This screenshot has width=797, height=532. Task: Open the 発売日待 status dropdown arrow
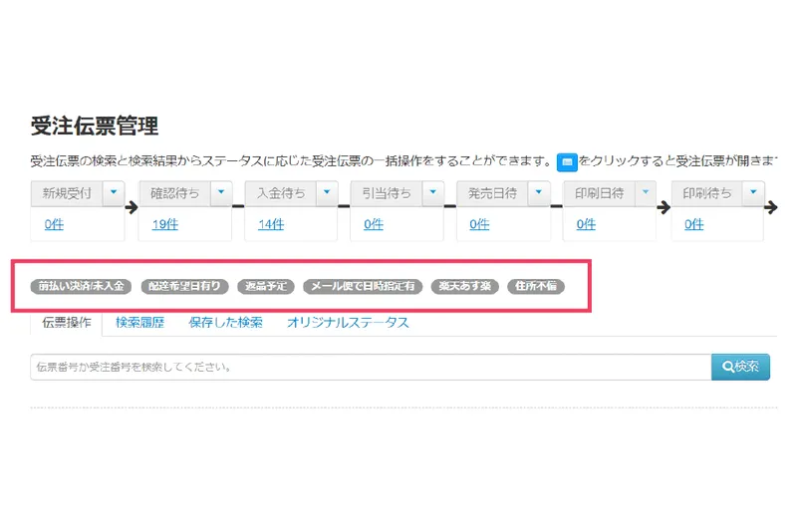(x=539, y=193)
